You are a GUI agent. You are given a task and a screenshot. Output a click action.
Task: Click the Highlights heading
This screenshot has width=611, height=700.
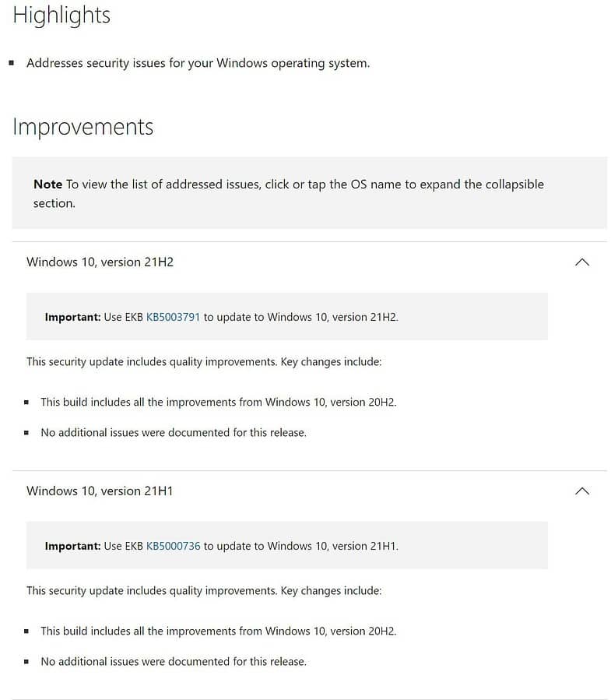[61, 15]
